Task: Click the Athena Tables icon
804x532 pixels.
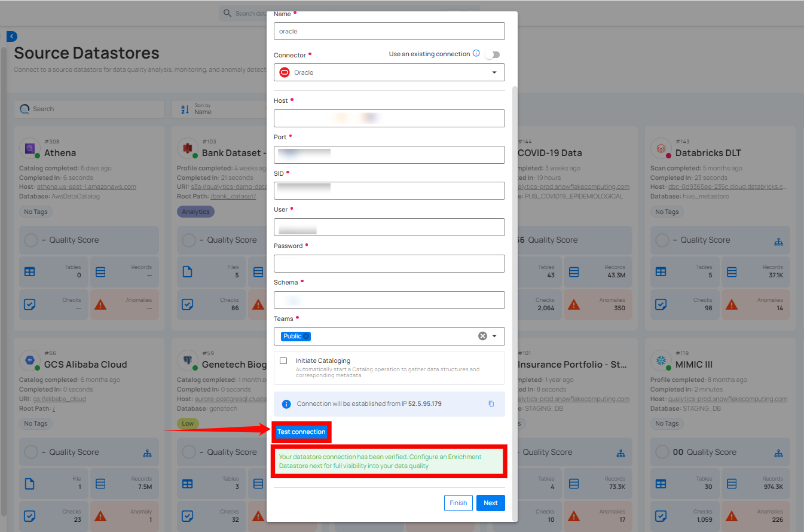Action: [x=30, y=272]
